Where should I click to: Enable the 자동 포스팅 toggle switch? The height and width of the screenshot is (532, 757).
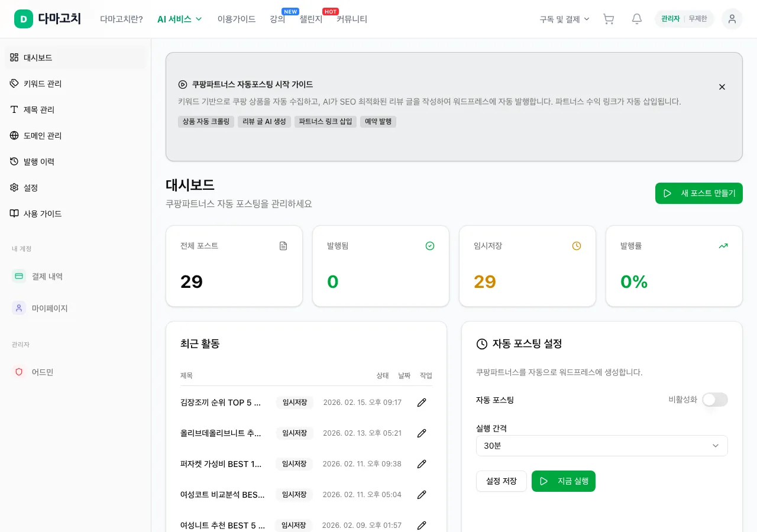click(715, 400)
